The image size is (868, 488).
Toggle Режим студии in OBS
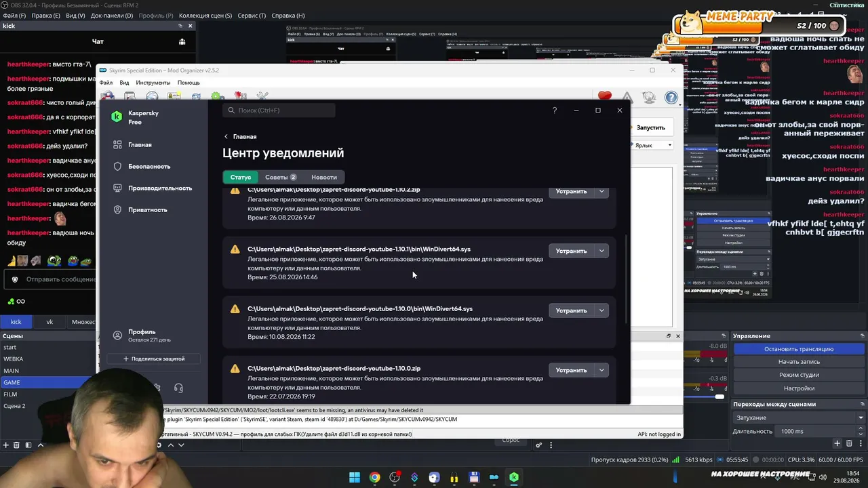point(799,375)
